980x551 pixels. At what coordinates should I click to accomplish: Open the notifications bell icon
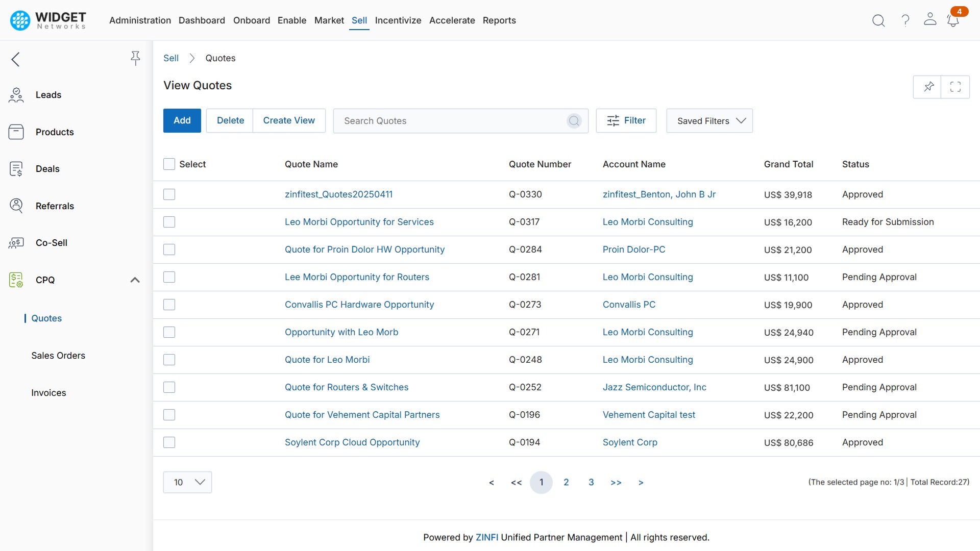click(952, 20)
